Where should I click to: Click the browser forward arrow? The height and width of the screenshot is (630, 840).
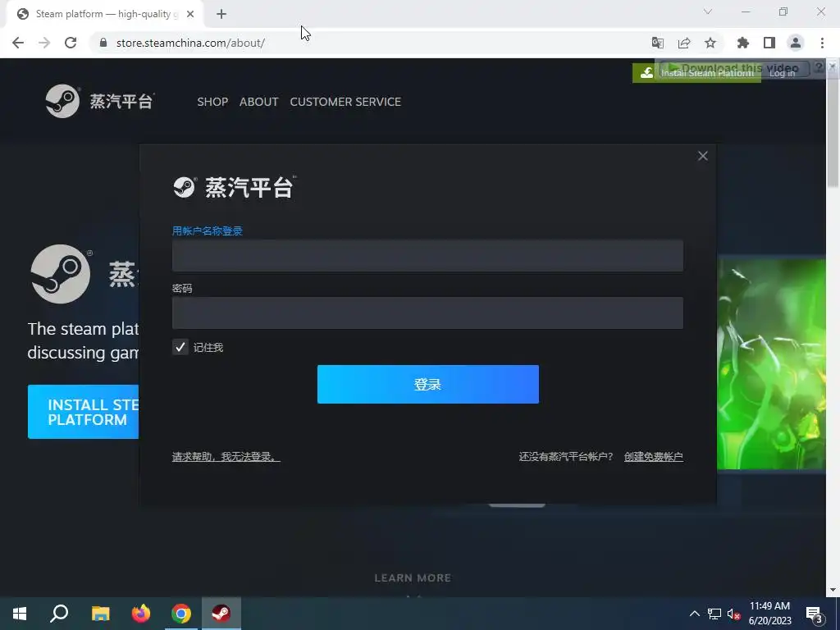tap(44, 43)
